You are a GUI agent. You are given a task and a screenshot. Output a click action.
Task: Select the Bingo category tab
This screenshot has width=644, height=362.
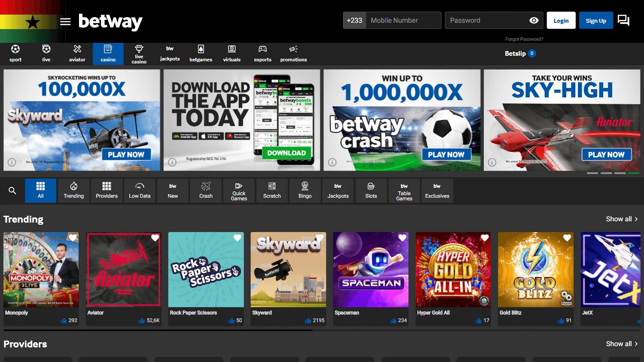pos(305,190)
